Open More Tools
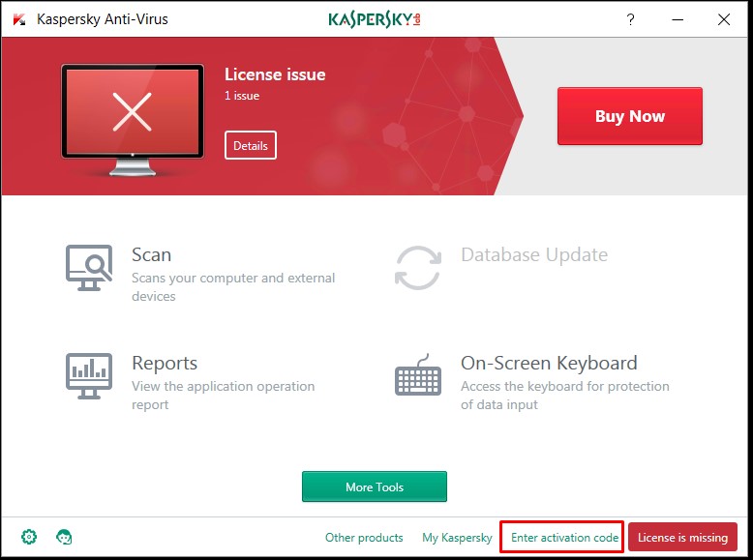Viewport: 753px width, 560px height. tap(375, 486)
